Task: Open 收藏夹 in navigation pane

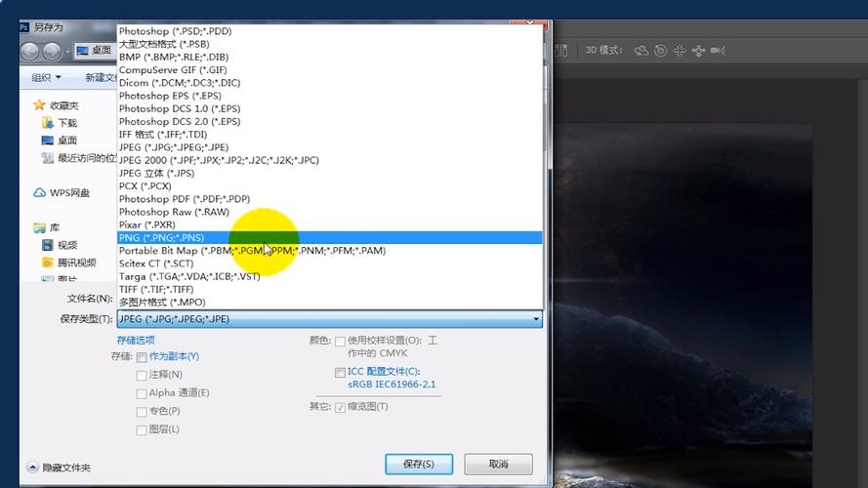Action: point(57,105)
